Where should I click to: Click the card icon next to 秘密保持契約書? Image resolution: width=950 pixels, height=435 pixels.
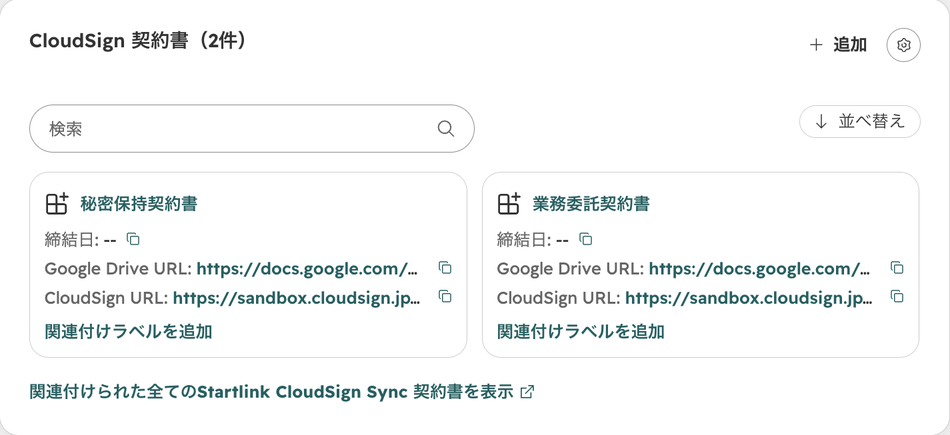point(57,204)
